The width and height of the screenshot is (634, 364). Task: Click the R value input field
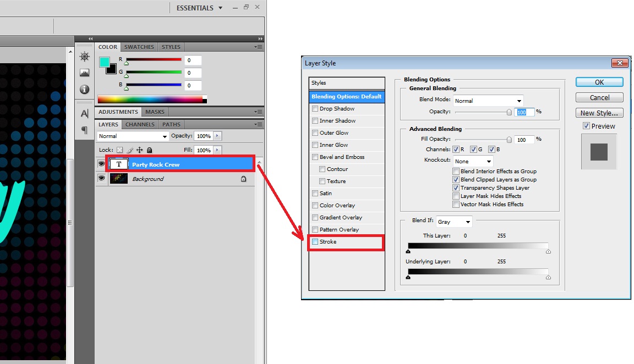tap(193, 60)
